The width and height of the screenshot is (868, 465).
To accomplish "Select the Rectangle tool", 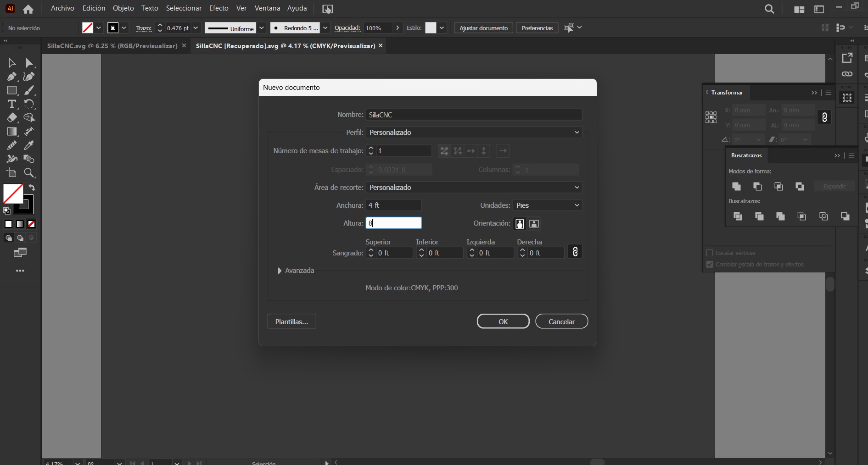I will (x=11, y=90).
